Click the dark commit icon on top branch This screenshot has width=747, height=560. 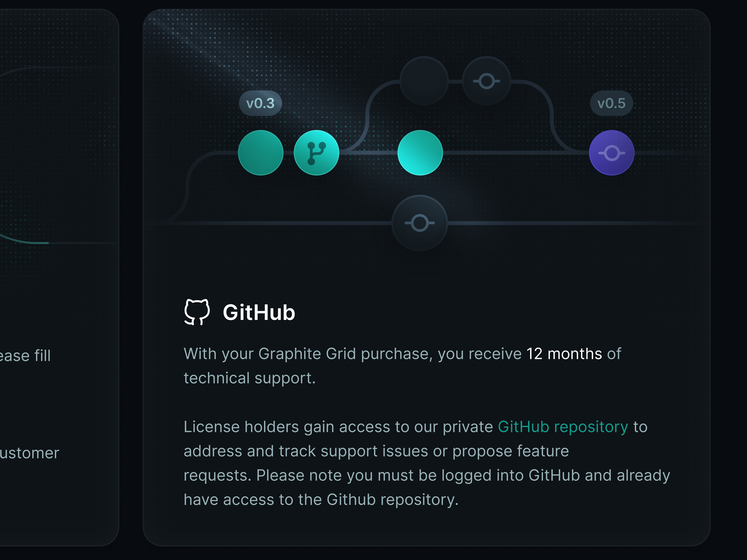click(x=486, y=81)
